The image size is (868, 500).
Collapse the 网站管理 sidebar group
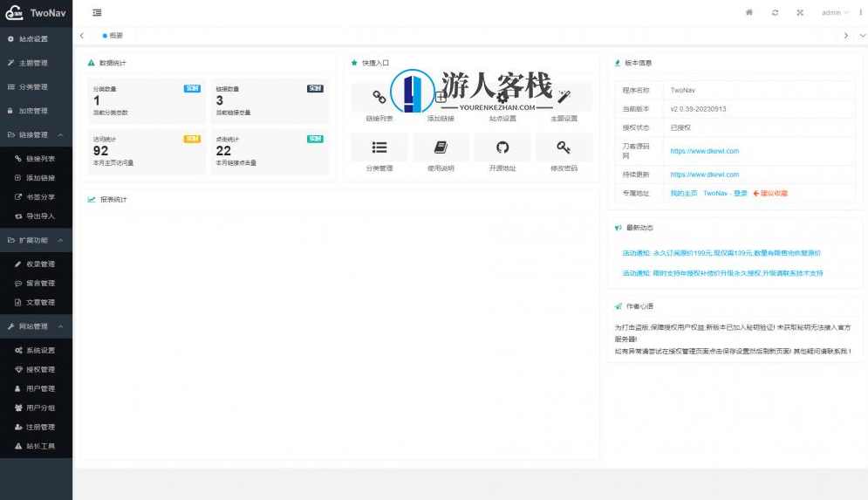point(36,326)
